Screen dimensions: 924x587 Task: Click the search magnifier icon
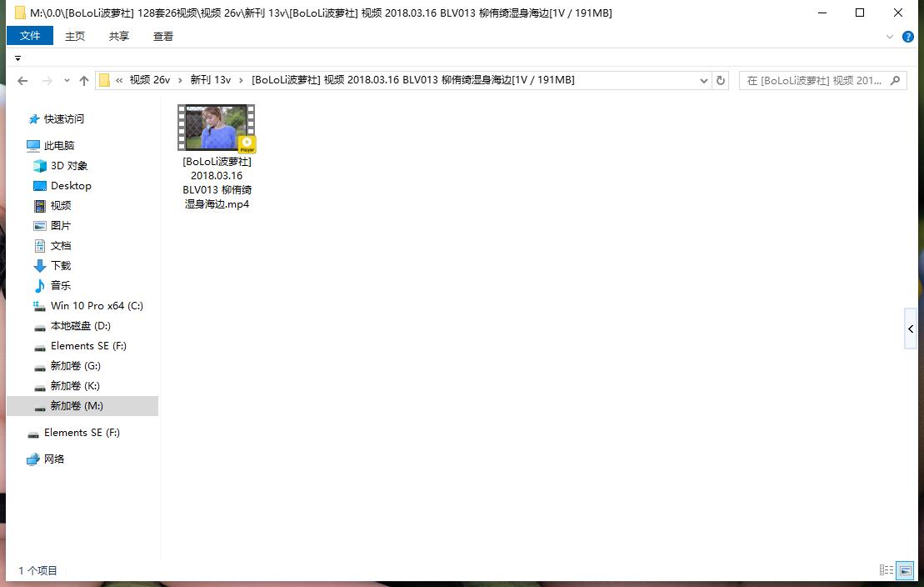(896, 80)
